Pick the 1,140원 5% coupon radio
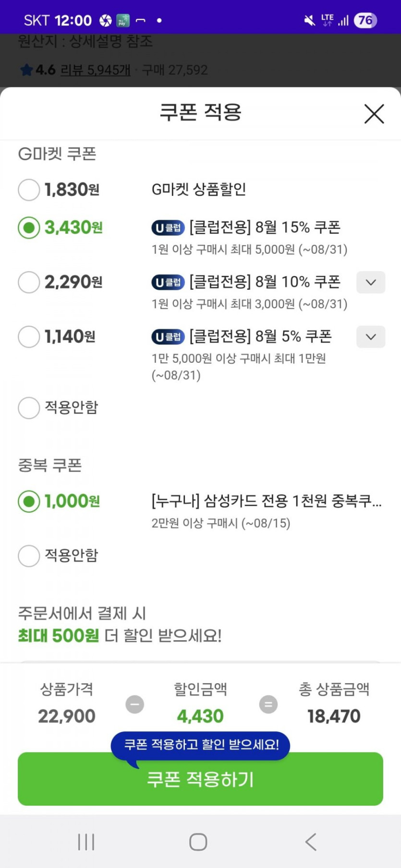Viewport: 401px width, 868px height. 29,337
